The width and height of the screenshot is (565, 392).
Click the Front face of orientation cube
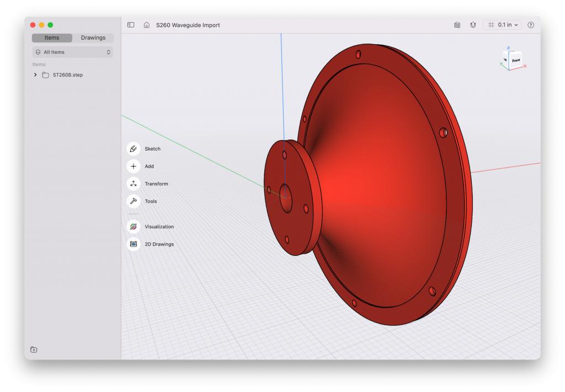[516, 61]
